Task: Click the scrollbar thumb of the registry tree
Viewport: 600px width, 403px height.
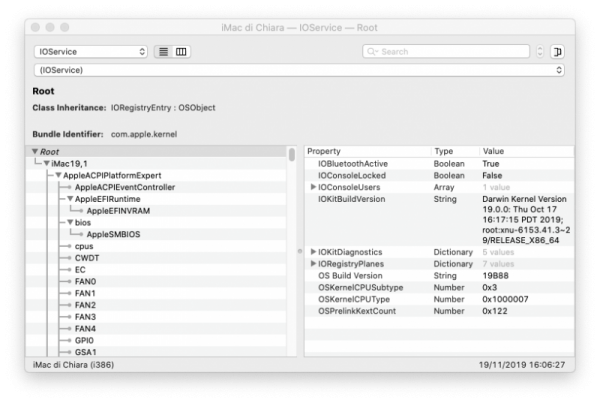Action: (292, 155)
